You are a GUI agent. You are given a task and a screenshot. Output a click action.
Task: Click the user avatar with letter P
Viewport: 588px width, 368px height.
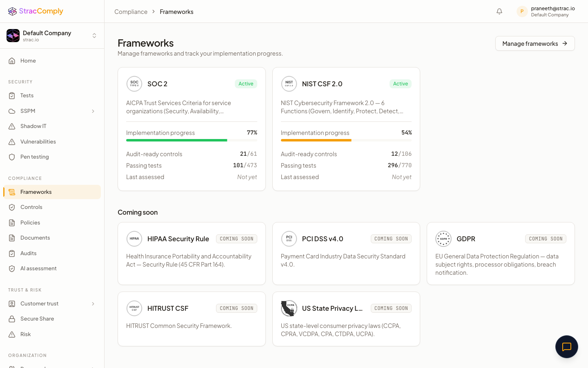point(522,11)
